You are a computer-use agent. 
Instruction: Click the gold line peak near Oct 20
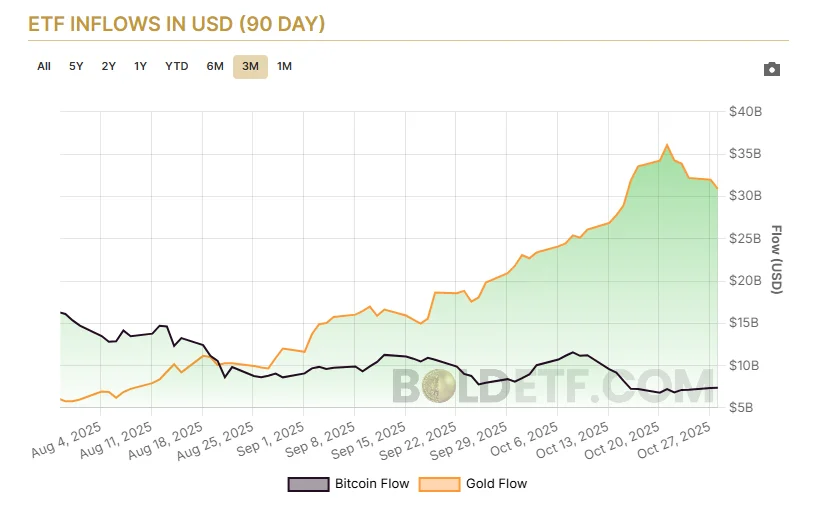click(x=667, y=145)
